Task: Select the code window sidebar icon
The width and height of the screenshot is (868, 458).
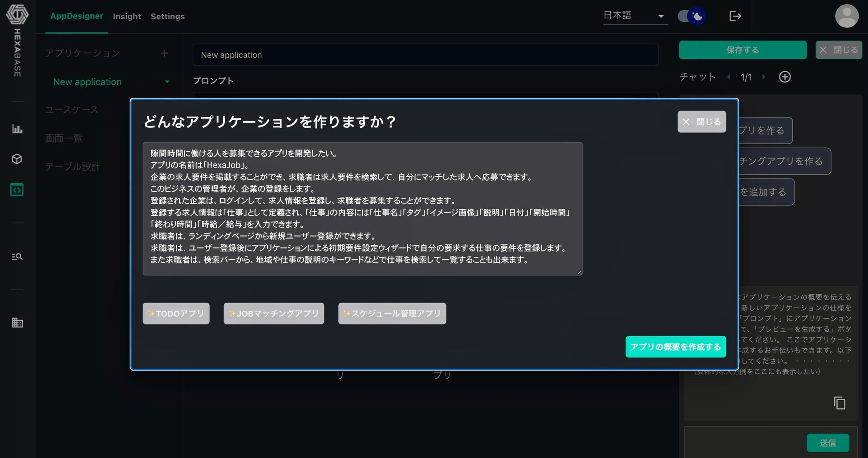Action: tap(17, 190)
